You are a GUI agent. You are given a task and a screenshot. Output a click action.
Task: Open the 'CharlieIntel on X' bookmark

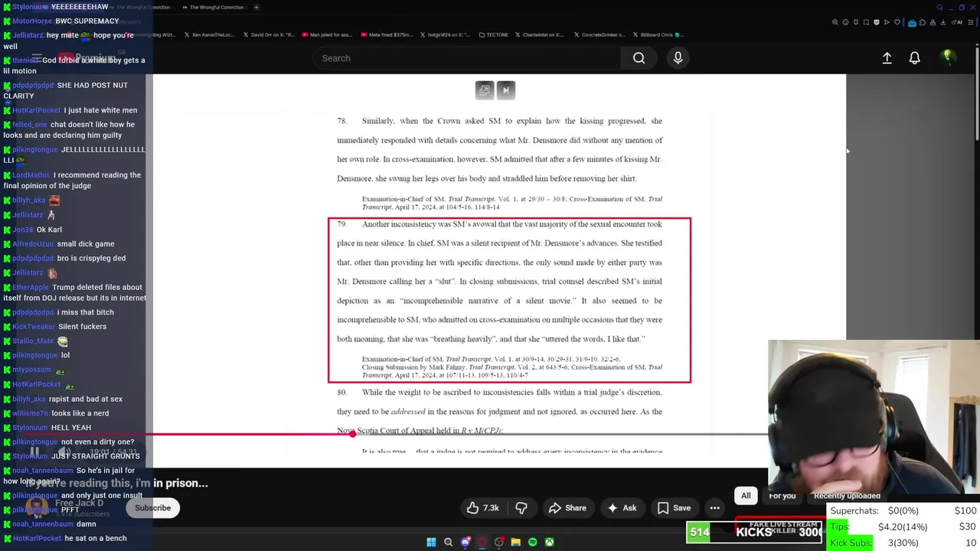539,34
